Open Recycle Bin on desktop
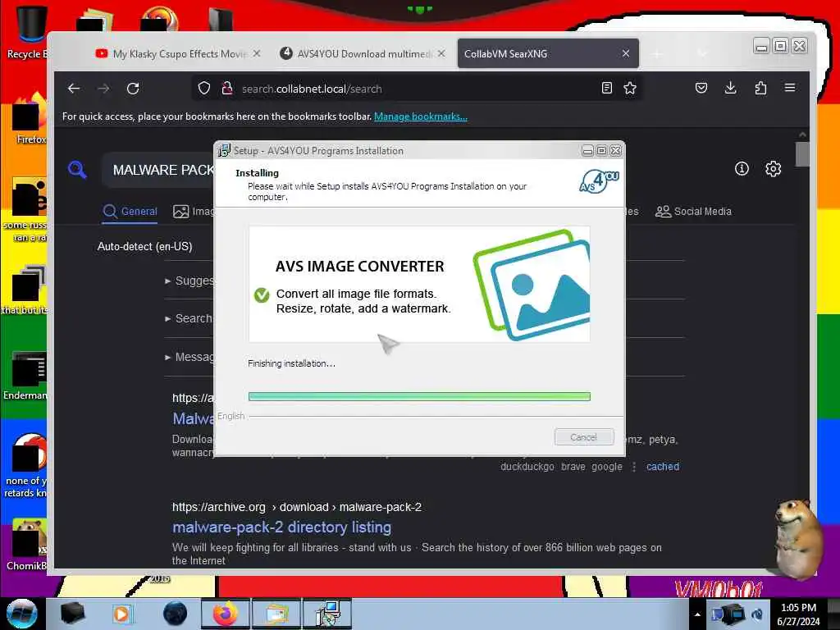Screen dimensions: 840x630 [x=30, y=32]
